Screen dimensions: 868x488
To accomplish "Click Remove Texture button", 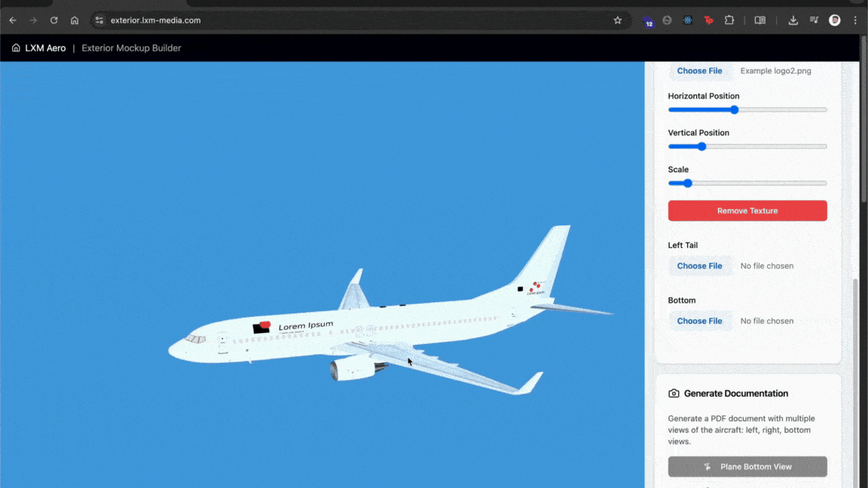I will (x=747, y=211).
